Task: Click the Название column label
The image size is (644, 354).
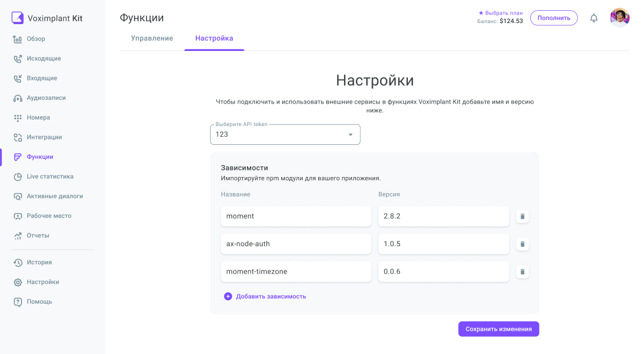Action: pos(236,194)
